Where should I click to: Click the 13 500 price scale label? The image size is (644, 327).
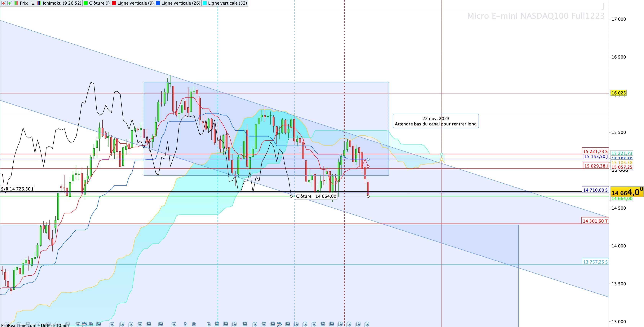[x=619, y=284]
